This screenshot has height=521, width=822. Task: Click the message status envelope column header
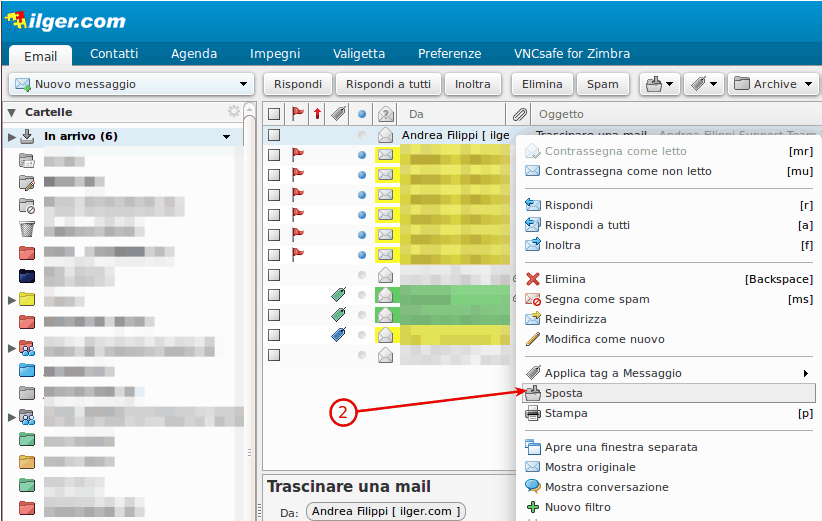[385, 114]
